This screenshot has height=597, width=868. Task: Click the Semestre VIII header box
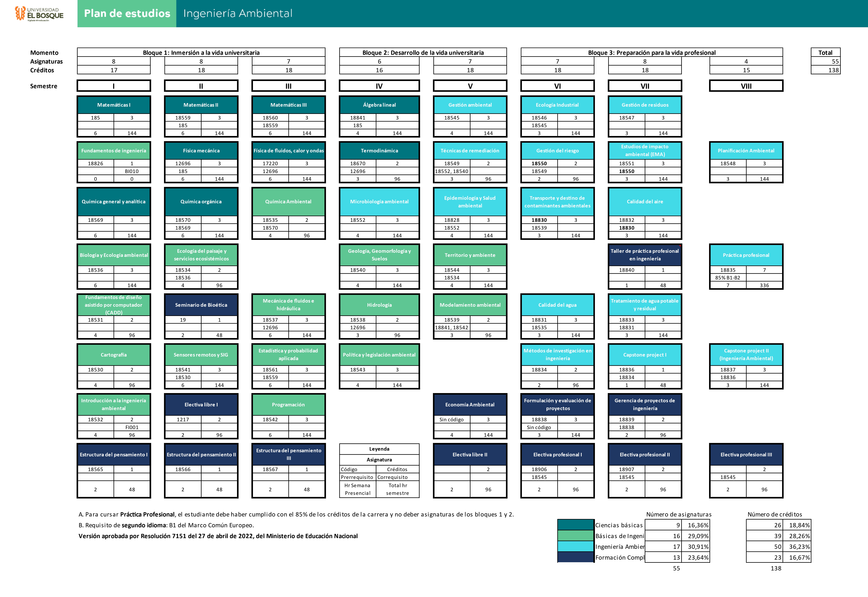(746, 86)
